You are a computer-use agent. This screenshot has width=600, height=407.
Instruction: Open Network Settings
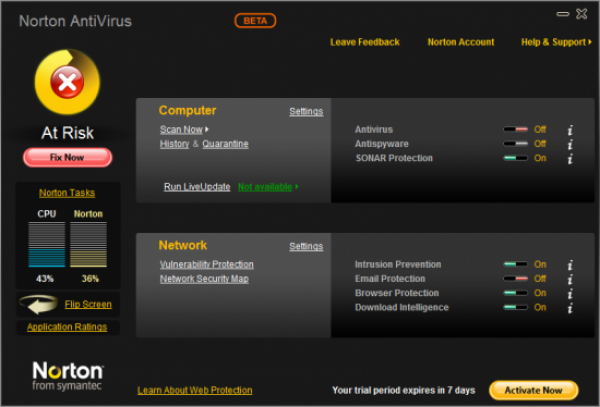coord(306,246)
